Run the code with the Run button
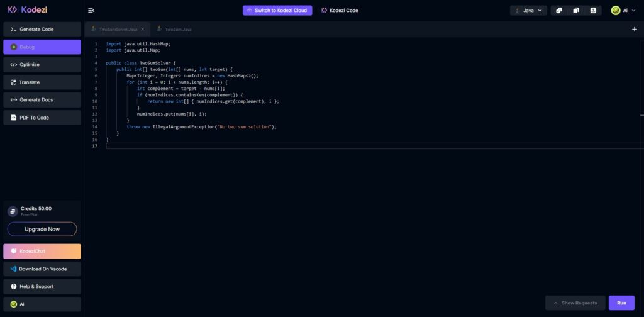Screen dimensions: 644x317 [x=621, y=303]
